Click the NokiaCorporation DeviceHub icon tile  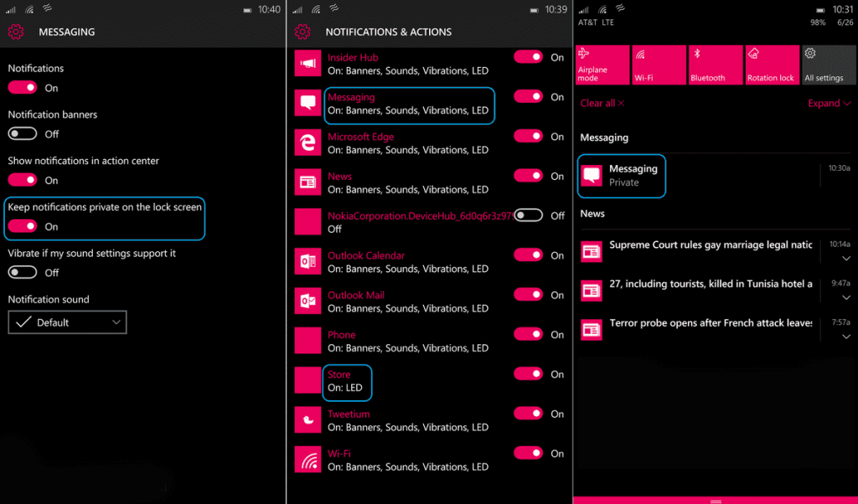308,222
